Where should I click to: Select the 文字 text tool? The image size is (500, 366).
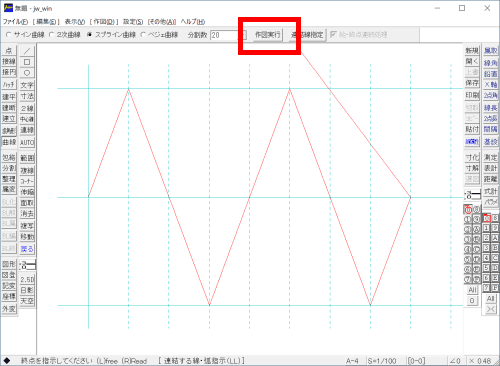pyautogui.click(x=27, y=85)
